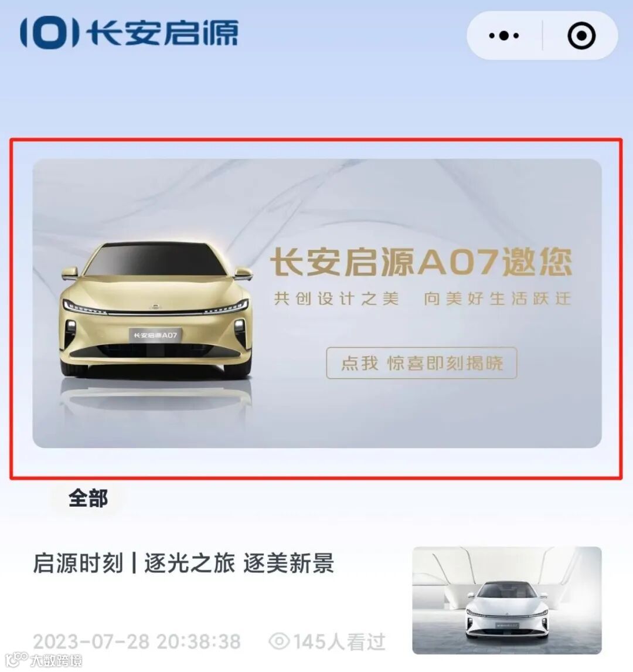
Task: Click the 长安启源 brand name text
Action: 162,33
